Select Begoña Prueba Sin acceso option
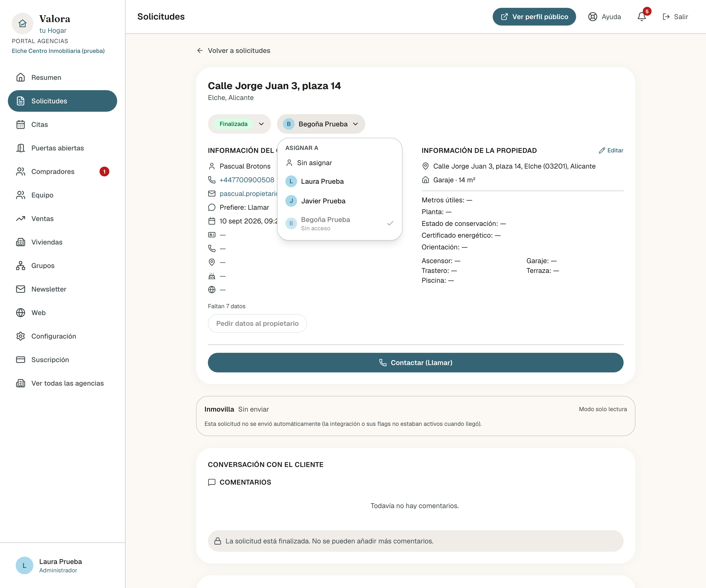The image size is (706, 588). [x=340, y=223]
